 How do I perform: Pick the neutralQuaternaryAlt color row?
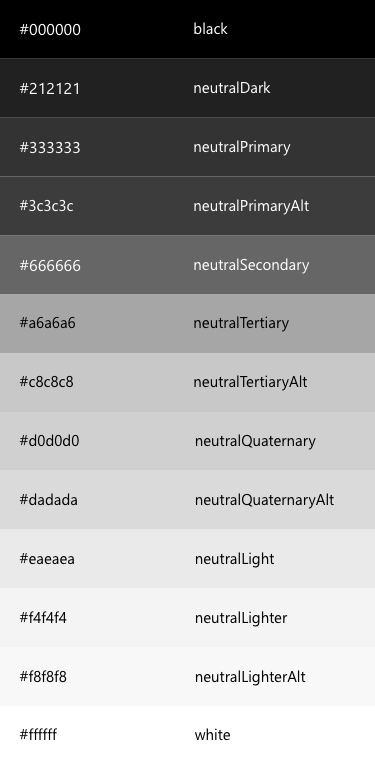[188, 500]
